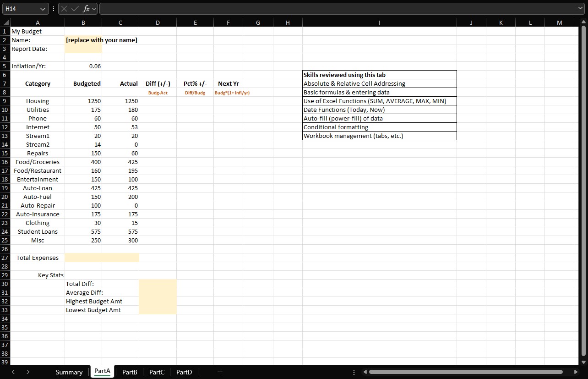Click the Cancel (X) icon beside formula bar
Screen dimensions: 588x379
click(65, 9)
